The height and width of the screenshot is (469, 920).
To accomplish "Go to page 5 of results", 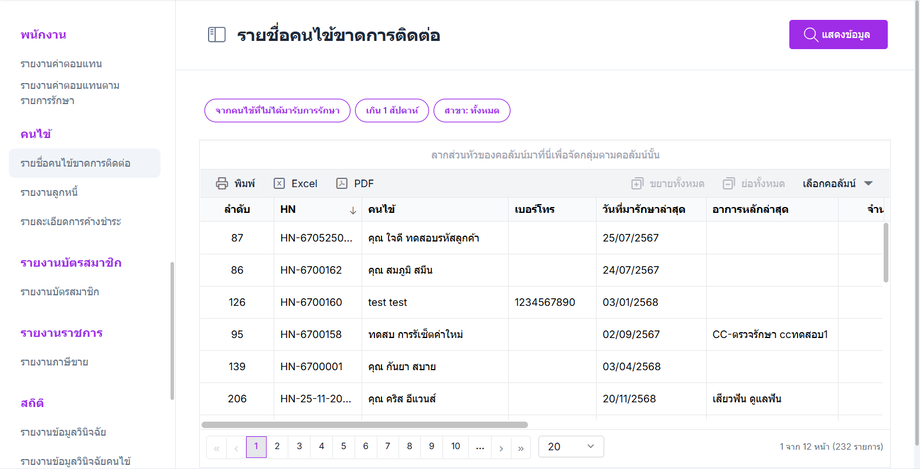I will point(343,447).
